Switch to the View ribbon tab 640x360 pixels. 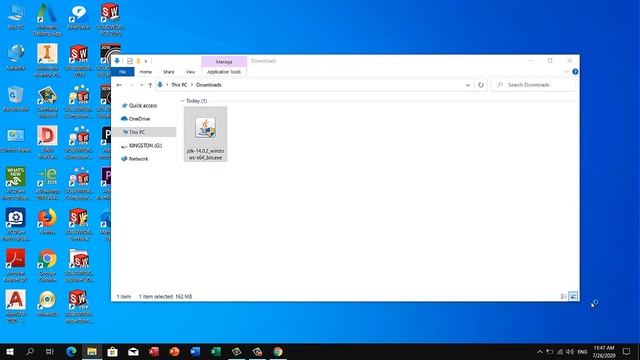coord(190,72)
